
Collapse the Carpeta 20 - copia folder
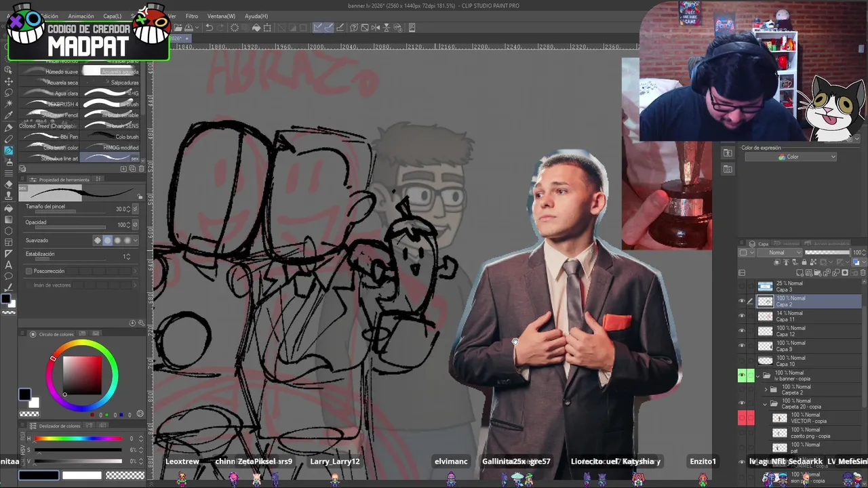point(766,403)
